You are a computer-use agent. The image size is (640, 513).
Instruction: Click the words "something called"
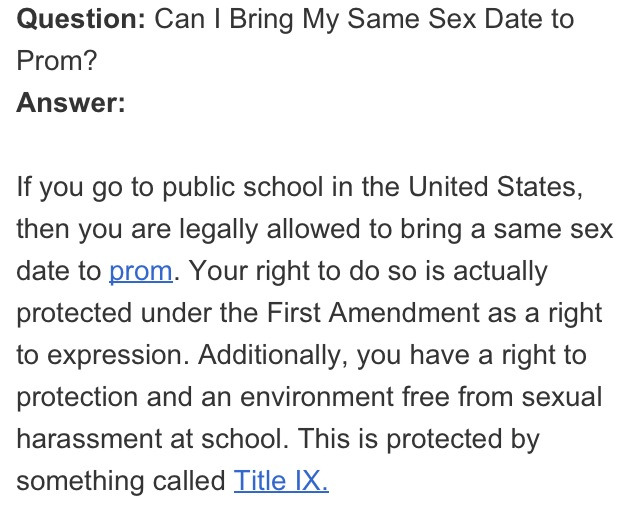pos(120,481)
